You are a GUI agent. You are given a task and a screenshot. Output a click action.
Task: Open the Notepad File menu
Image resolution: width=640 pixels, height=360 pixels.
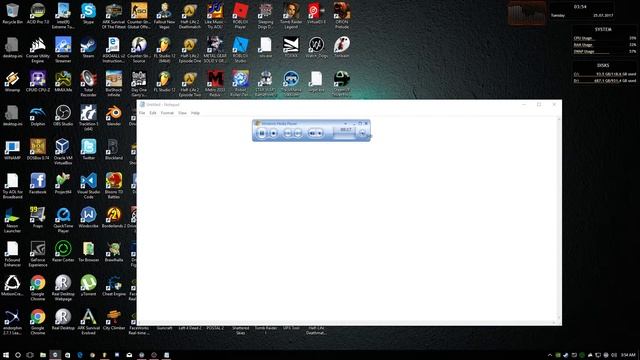coord(142,113)
